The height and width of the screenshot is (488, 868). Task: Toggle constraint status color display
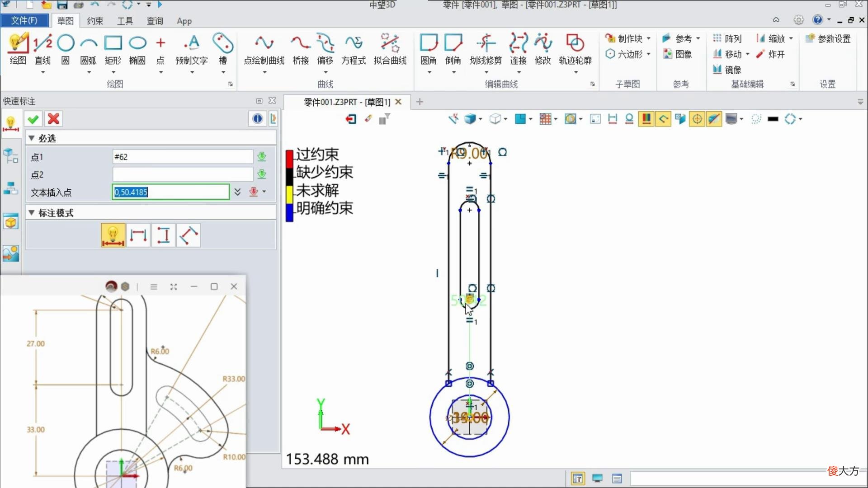[646, 119]
